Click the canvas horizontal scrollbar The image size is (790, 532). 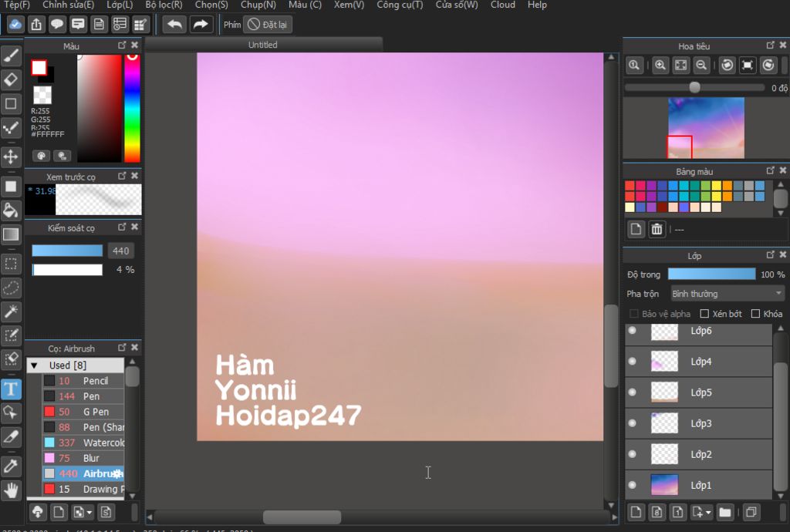point(302,517)
